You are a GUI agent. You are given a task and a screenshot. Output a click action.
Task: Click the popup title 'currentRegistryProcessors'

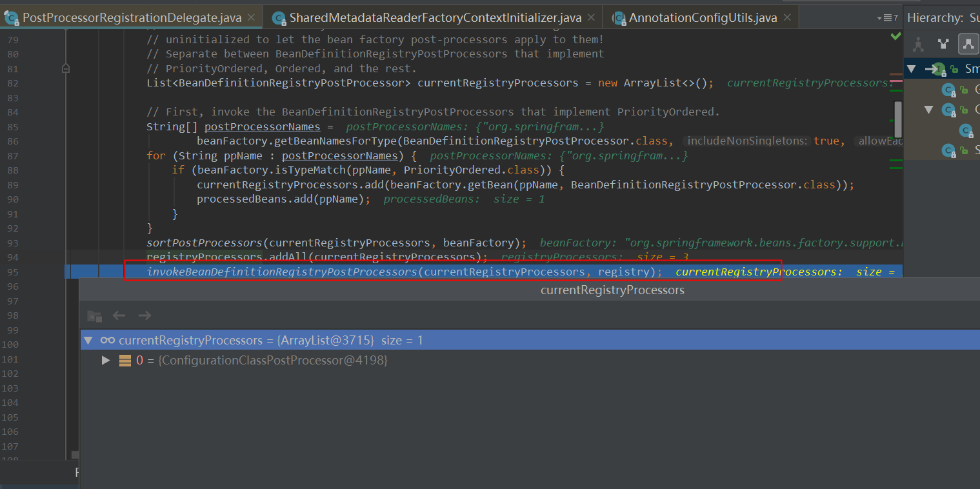[612, 290]
